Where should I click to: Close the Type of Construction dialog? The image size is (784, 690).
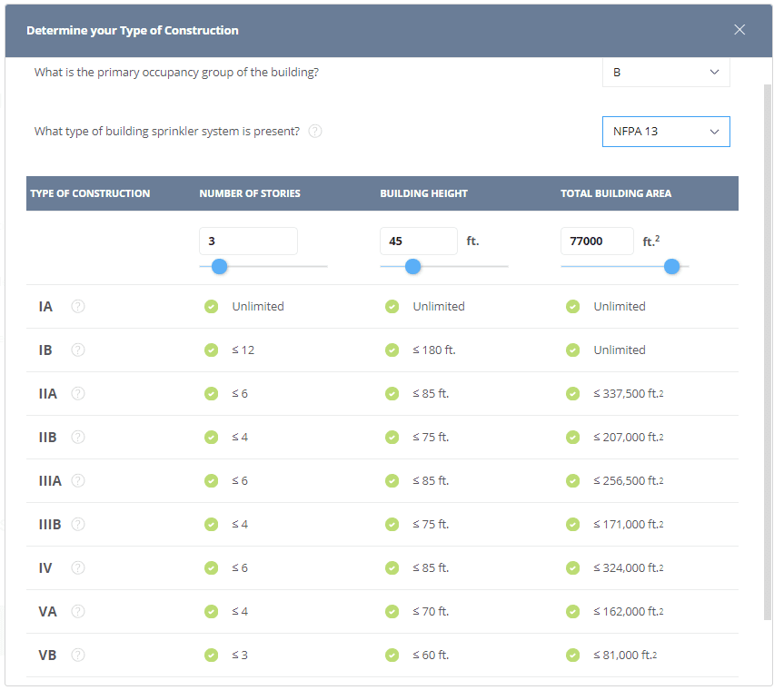[739, 30]
